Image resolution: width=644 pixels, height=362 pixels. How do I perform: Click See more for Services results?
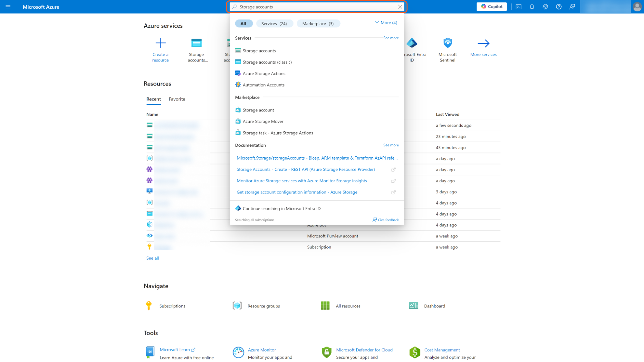click(390, 38)
